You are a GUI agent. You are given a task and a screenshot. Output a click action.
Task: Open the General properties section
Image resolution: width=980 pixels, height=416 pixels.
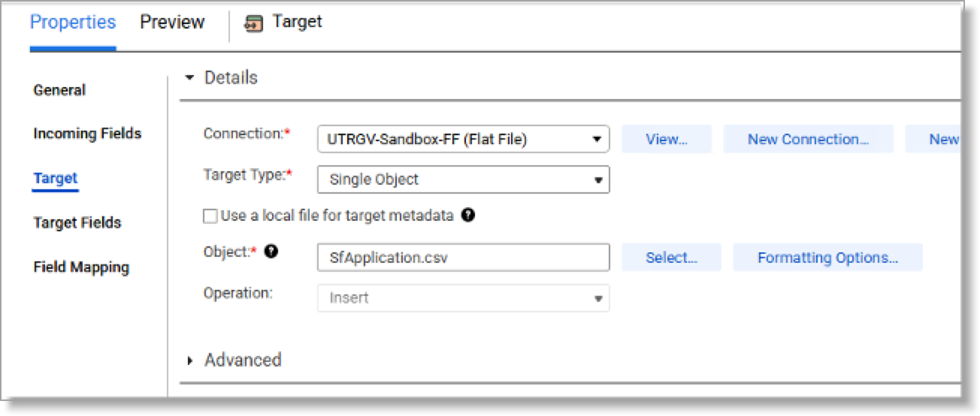coord(59,90)
